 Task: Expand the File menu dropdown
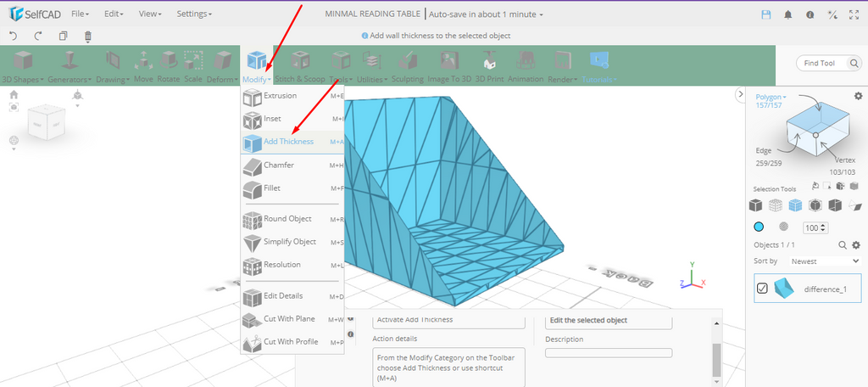(x=80, y=14)
